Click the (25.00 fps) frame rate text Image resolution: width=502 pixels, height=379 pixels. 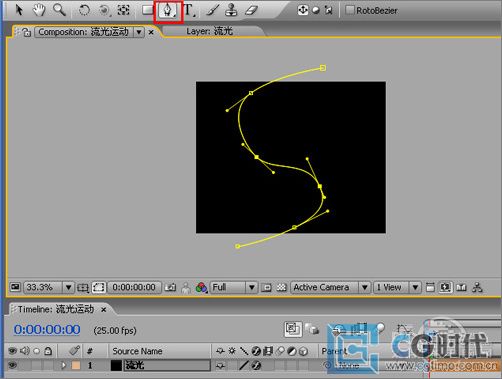[115, 330]
